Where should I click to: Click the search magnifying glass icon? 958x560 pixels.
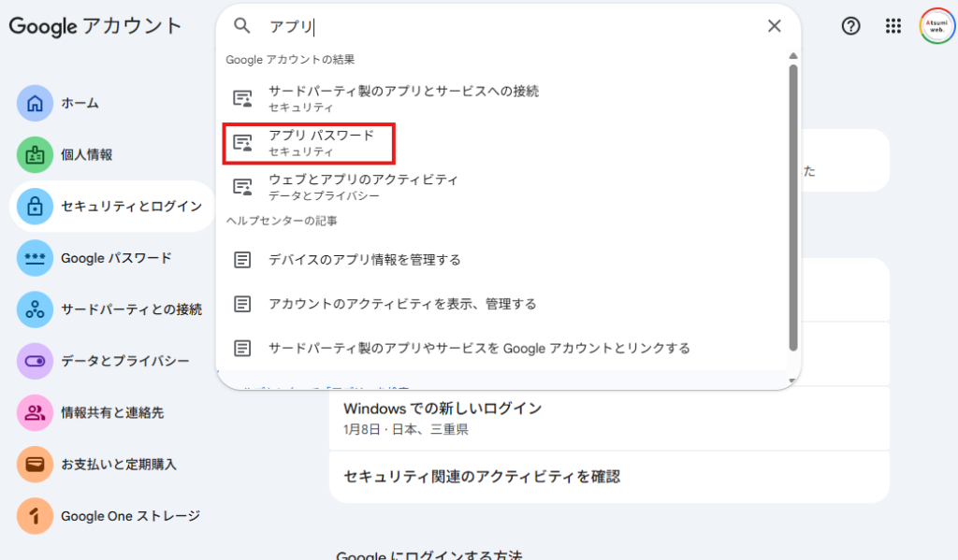[x=241, y=26]
